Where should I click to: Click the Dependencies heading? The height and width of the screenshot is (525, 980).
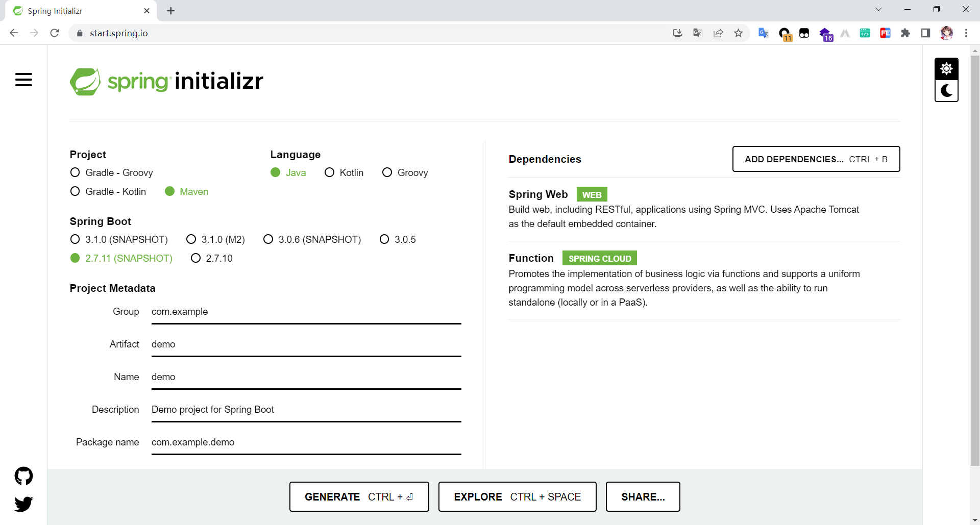pyautogui.click(x=545, y=159)
